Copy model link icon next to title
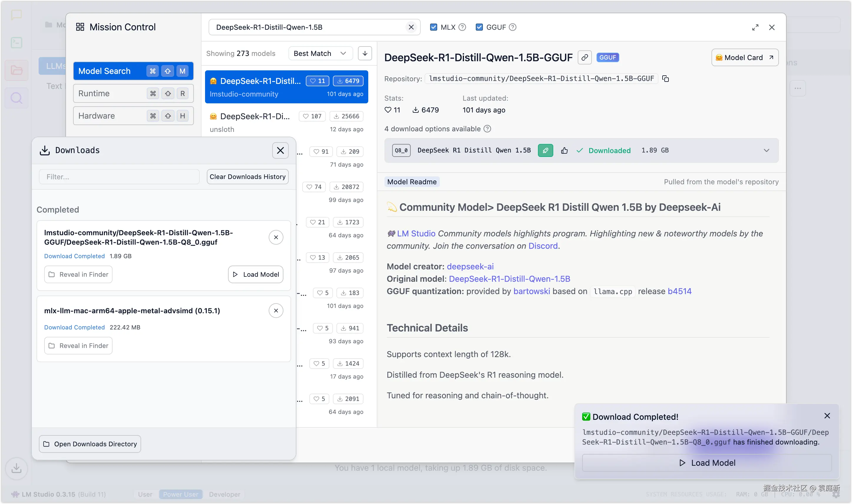This screenshot has height=504, width=852. pyautogui.click(x=584, y=57)
